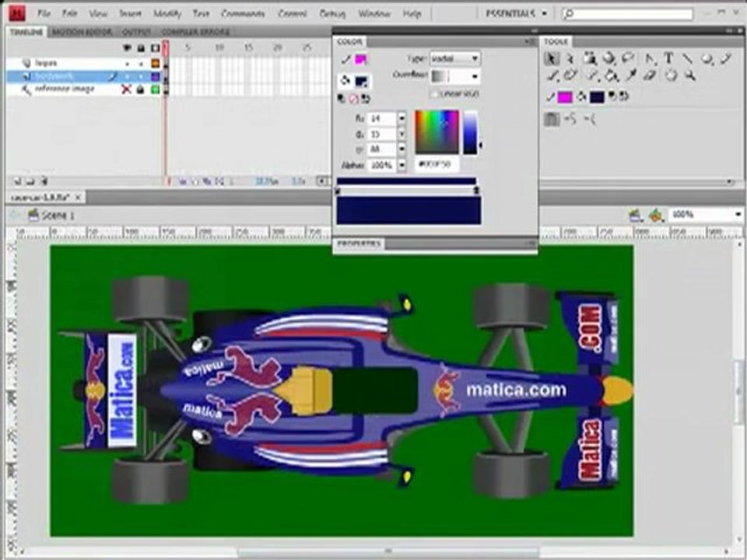This screenshot has height=560, width=747.
Task: Select the Pencil tool
Action: click(x=725, y=58)
